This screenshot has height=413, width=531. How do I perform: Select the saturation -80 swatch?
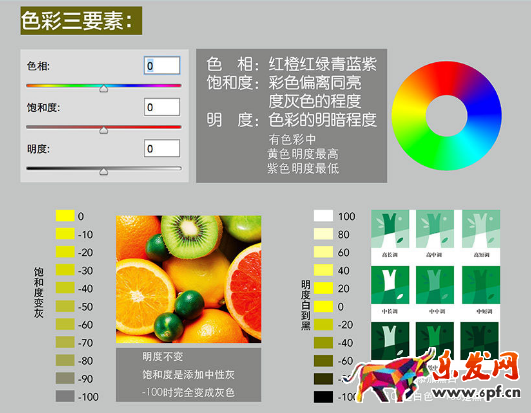pyautogui.click(x=65, y=360)
